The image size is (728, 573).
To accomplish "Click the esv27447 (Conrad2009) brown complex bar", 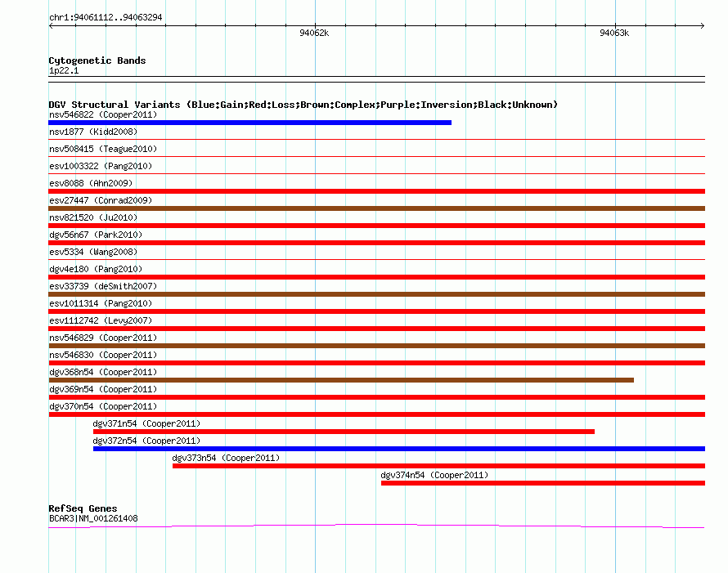I will pyautogui.click(x=376, y=208).
